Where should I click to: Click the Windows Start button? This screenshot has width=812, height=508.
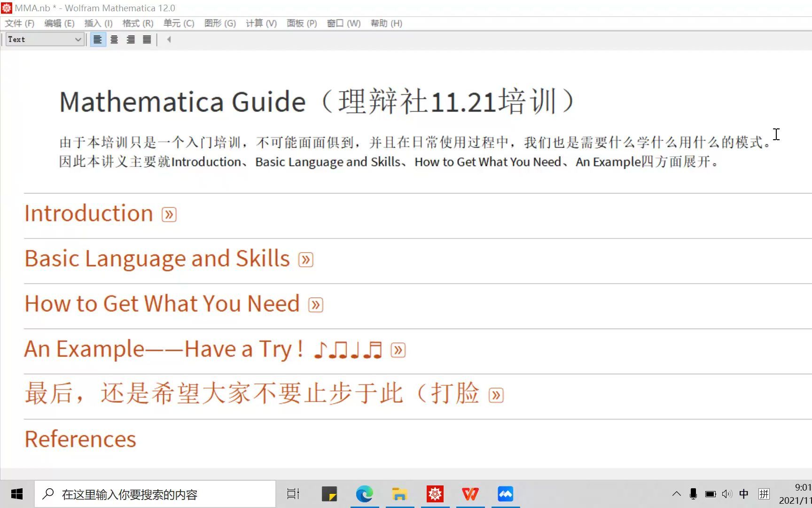coord(17,494)
